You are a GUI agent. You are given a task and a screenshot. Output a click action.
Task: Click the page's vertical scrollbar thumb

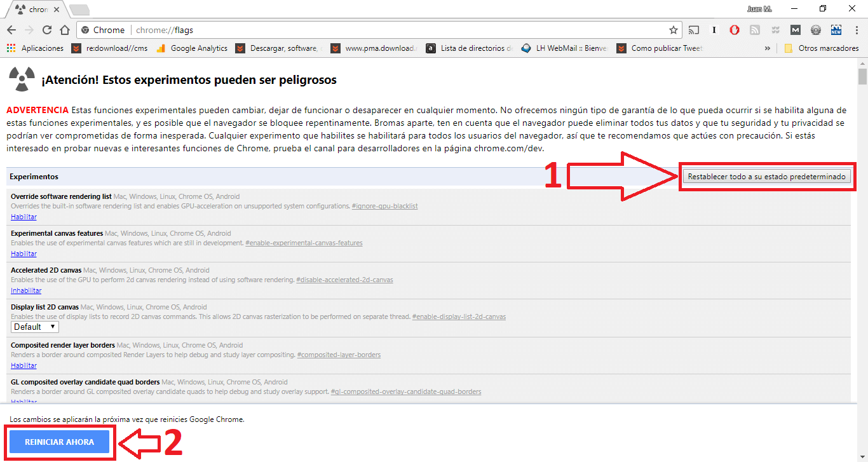pyautogui.click(x=862, y=76)
